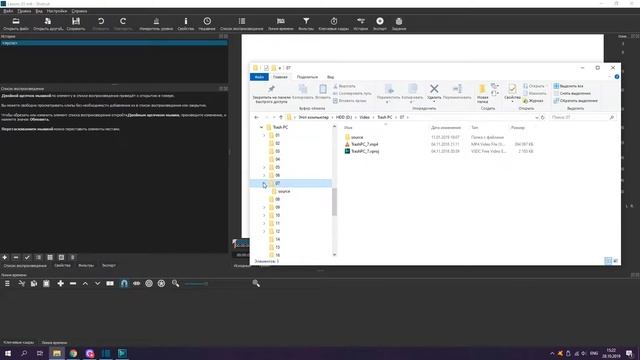Open Shotcut Settings menu
The image size is (640, 360).
click(57, 11)
